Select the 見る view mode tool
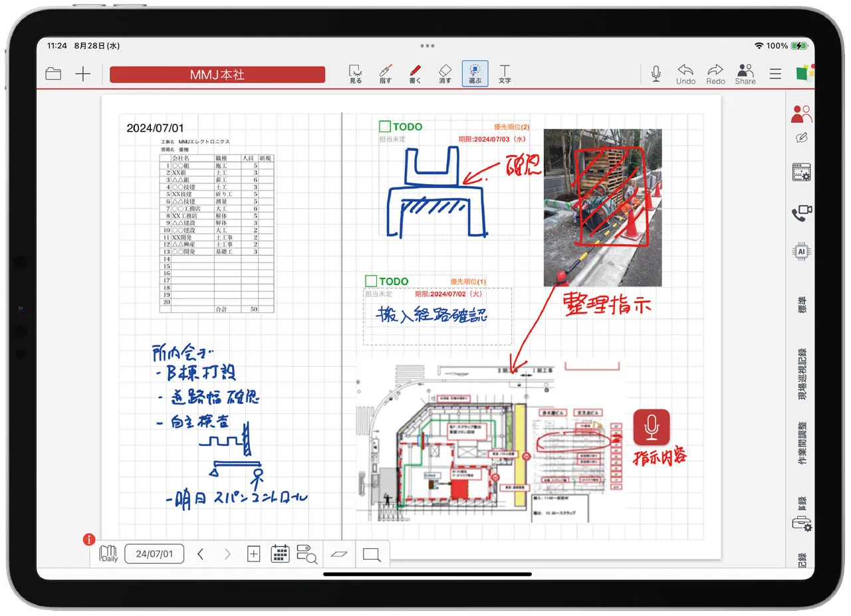Image resolution: width=851 pixels, height=616 pixels. point(356,74)
